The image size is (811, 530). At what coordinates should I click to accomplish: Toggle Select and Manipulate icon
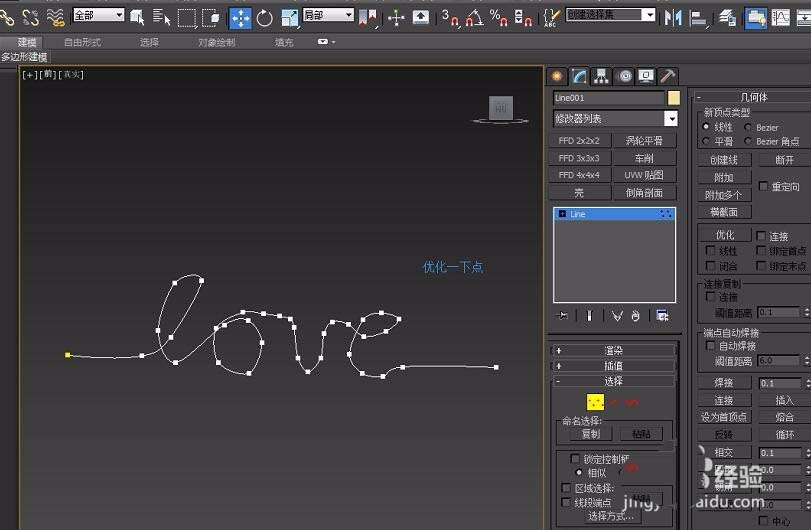click(x=396, y=18)
